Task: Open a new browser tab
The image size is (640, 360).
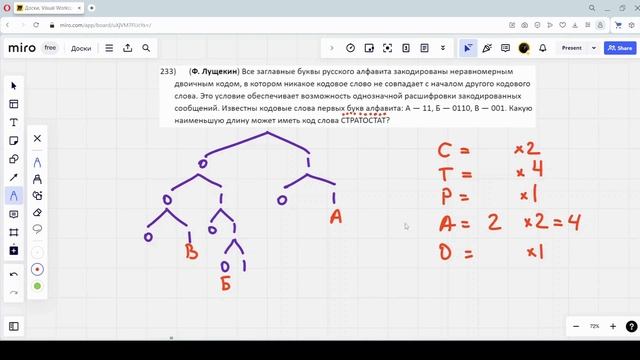Action: coord(92,8)
